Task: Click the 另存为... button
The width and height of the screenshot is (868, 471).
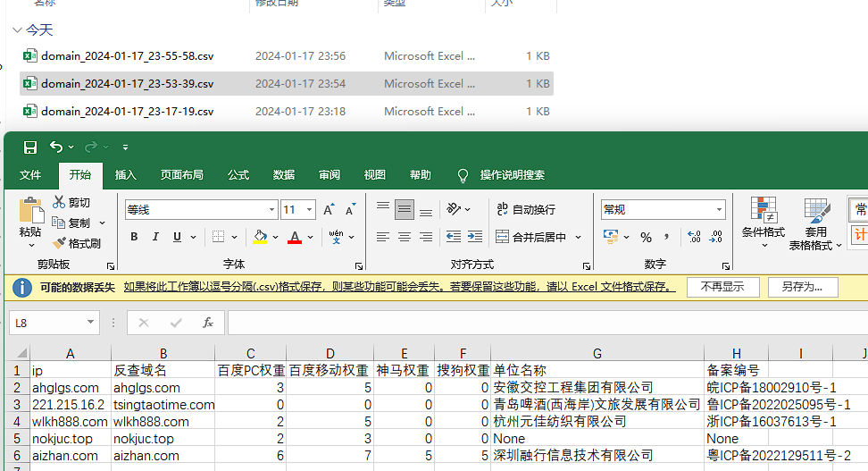Action: pos(803,287)
